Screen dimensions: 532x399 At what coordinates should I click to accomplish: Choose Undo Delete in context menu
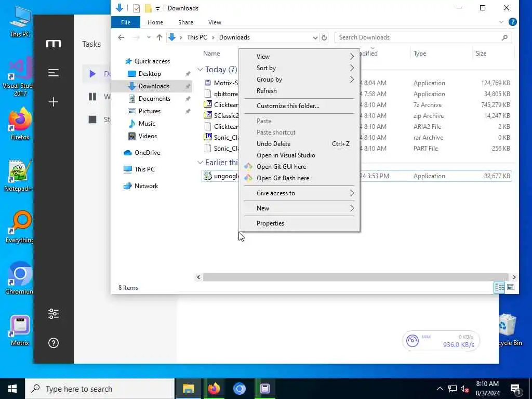pos(299,144)
